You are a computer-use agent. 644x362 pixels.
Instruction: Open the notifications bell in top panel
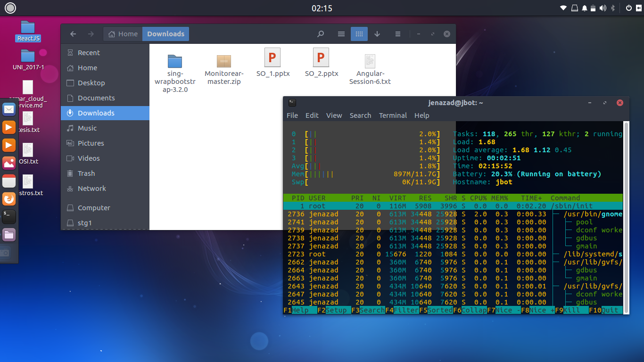pos(585,8)
